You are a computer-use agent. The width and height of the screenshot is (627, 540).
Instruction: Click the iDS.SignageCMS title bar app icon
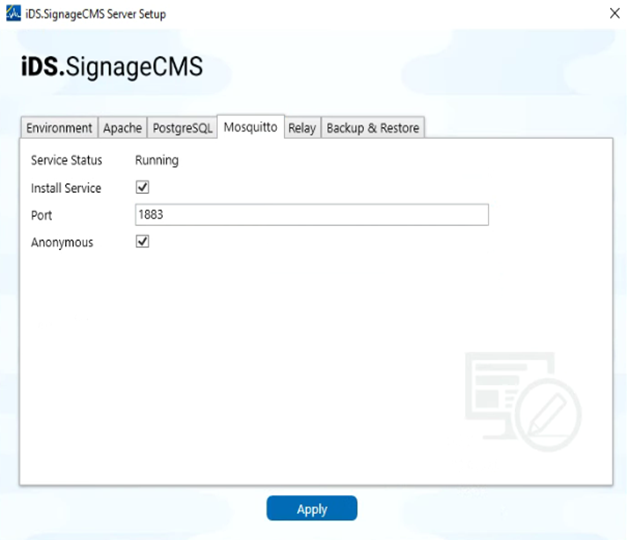(x=13, y=14)
